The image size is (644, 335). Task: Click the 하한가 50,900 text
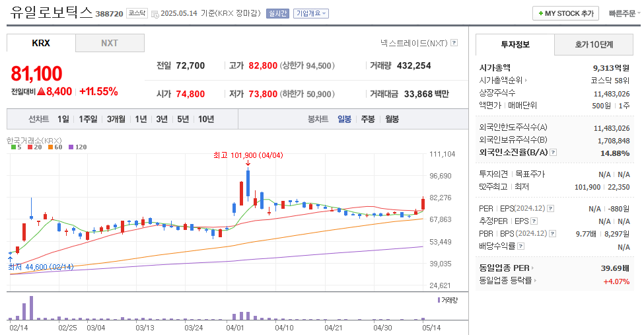tap(307, 94)
